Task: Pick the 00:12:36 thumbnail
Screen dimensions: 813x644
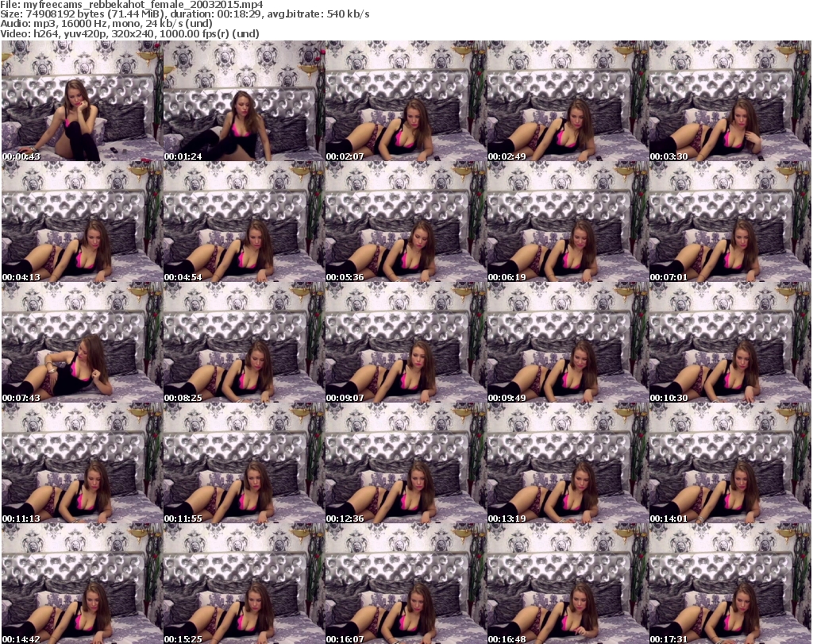Action: [x=406, y=462]
